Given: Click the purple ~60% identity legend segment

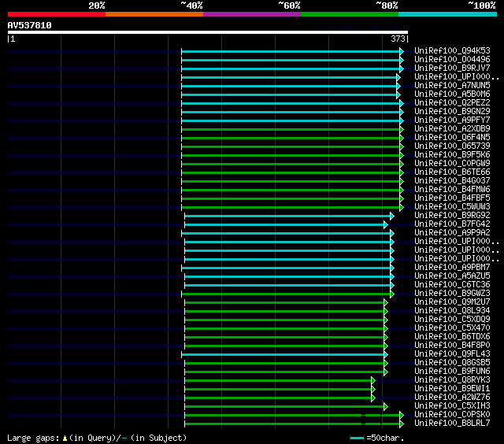Looking at the screenshot, I should click(252, 13).
